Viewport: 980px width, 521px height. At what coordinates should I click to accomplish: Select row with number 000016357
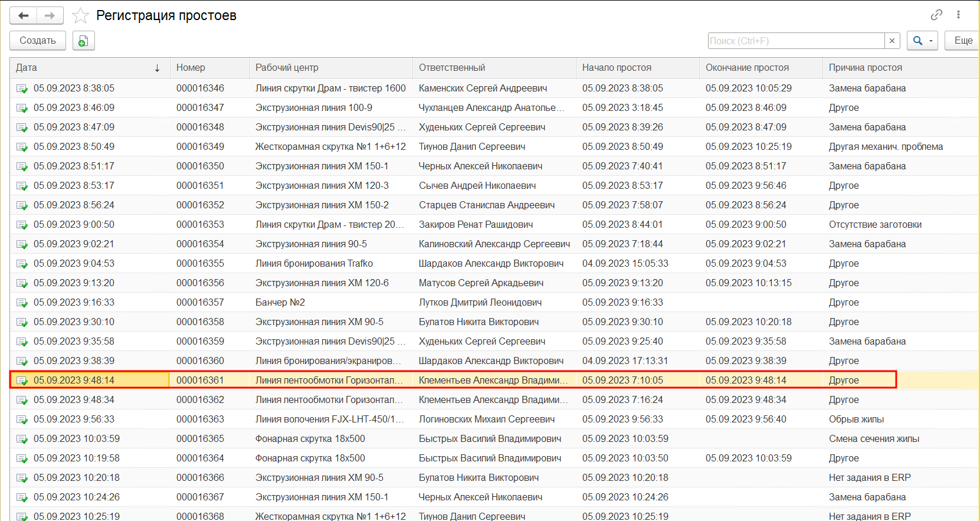494,303
